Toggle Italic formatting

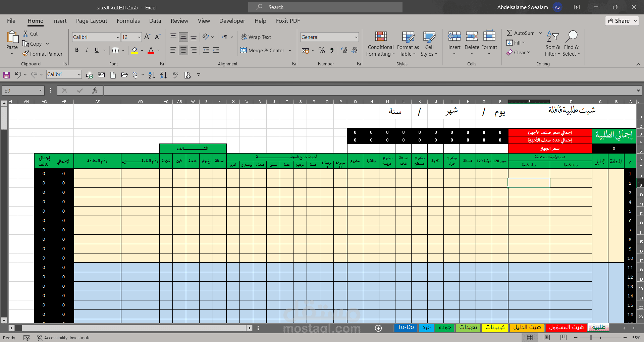87,50
